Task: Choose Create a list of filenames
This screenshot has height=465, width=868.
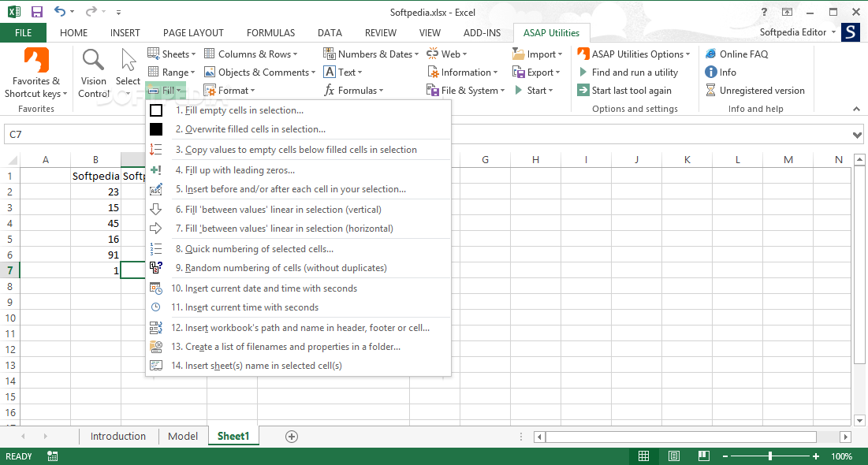Action: click(299, 347)
